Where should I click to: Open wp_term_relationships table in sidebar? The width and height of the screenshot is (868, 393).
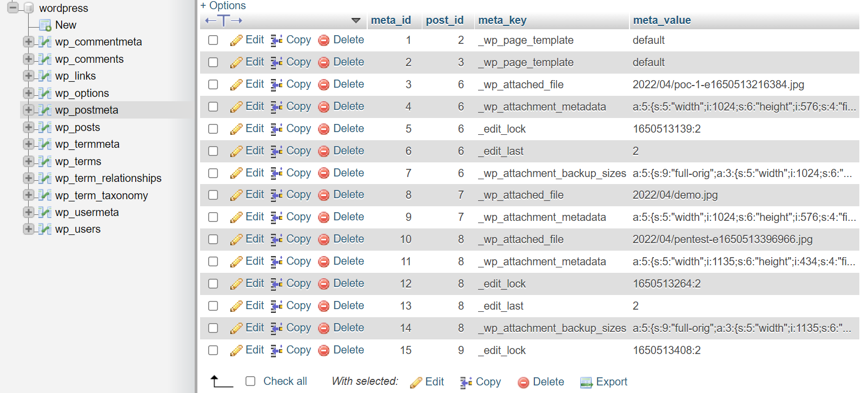[108, 178]
